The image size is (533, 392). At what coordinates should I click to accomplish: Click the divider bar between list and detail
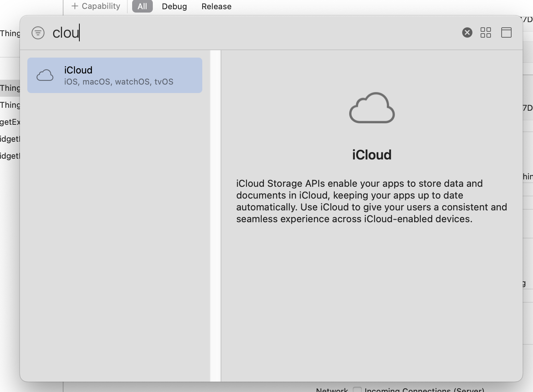(216, 216)
